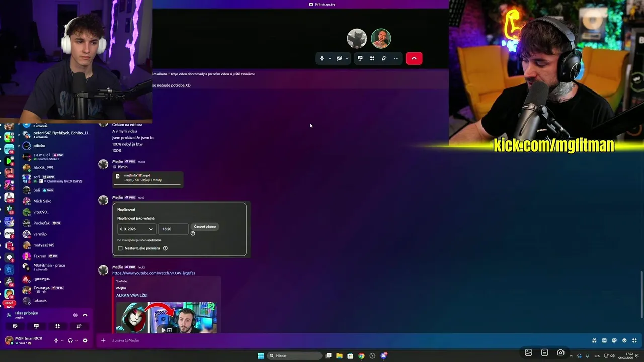Select the grey bat avatar call participant

(357, 39)
